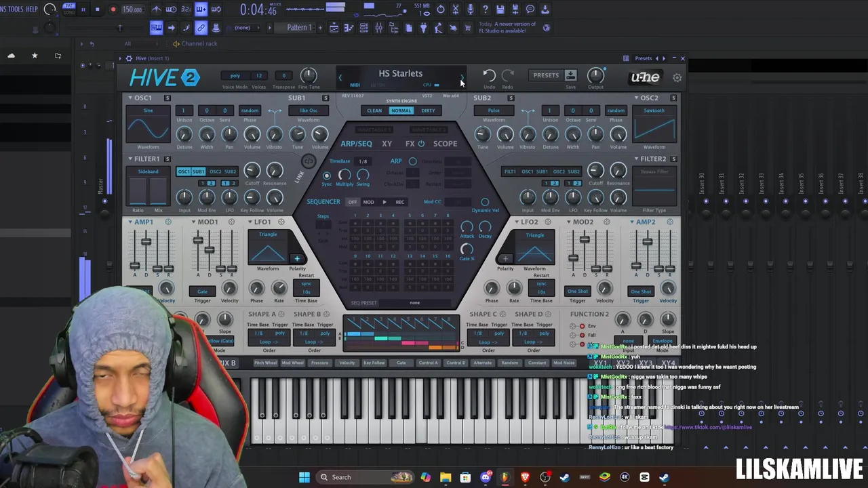Open the SUB1 'like Osc' waveform dropdown
Viewport: 868px width, 488px height.
pos(309,110)
